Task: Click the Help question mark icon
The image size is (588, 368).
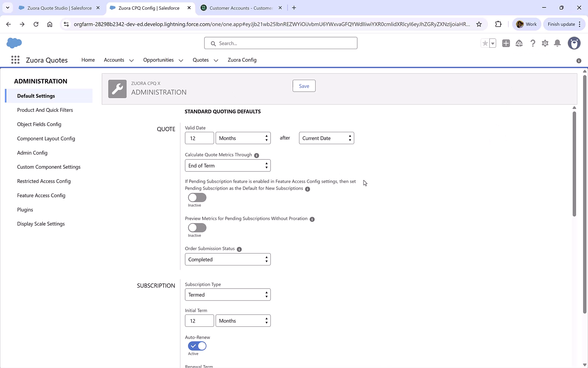Action: coord(533,43)
